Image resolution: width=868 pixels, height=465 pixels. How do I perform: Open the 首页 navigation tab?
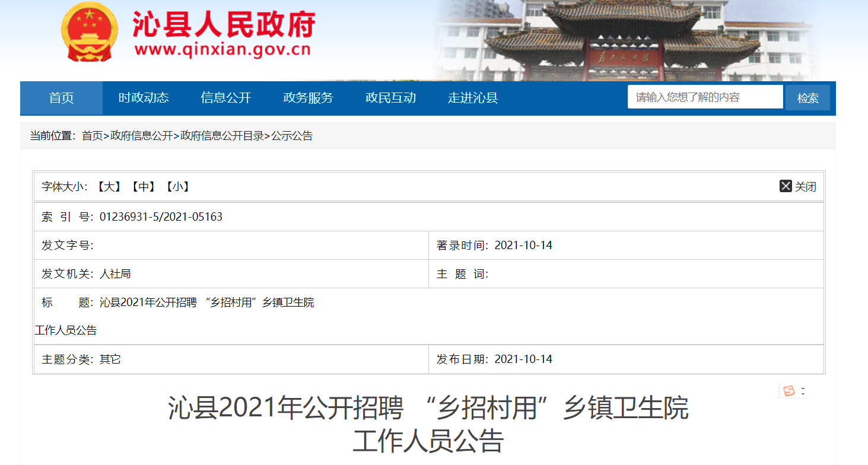61,98
